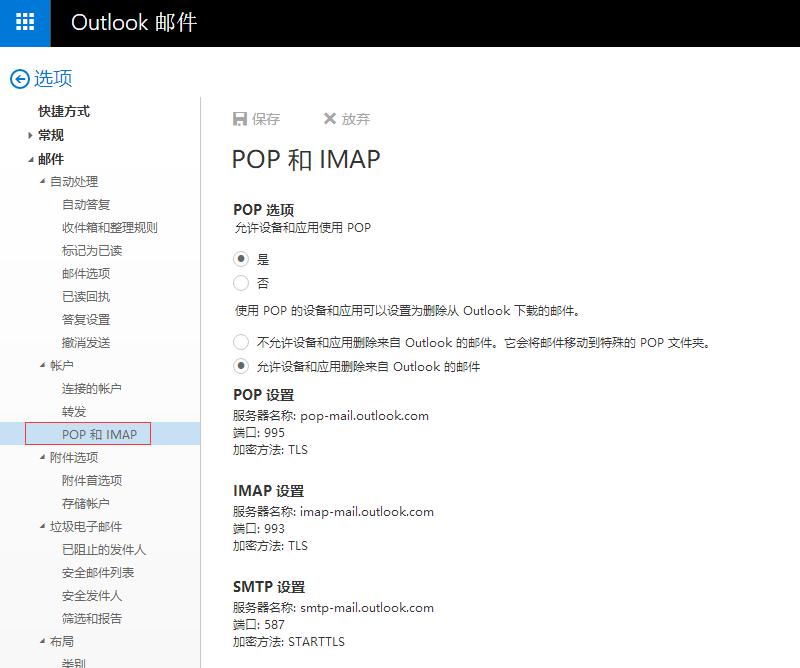Open 安全发件人 page

pos(92,596)
